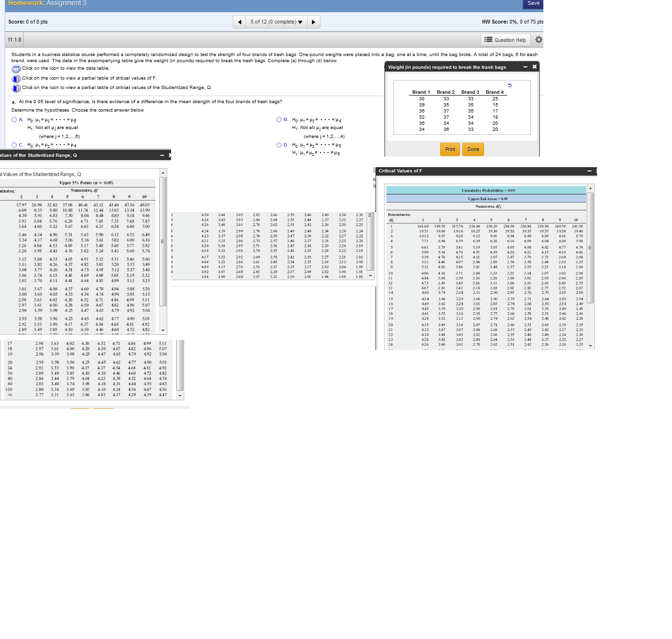Screen dimensions: 672x639
Task: Open the question settings gear
Action: (x=538, y=40)
